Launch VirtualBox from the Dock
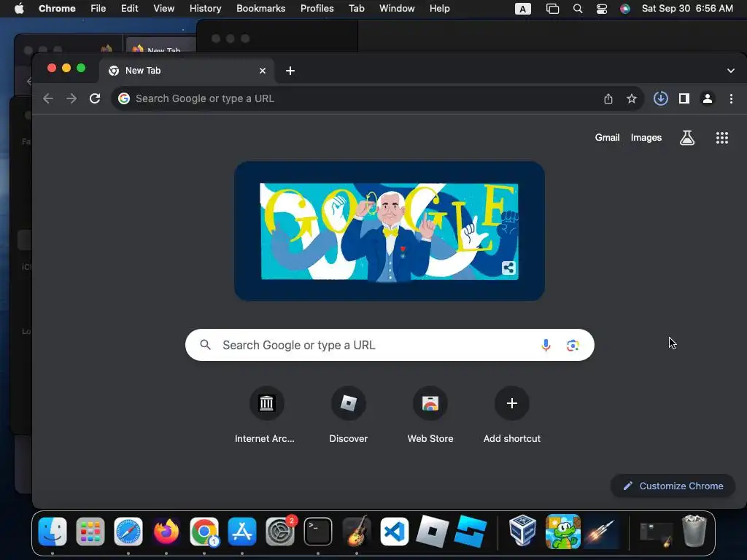Viewport: 747px width, 560px height. click(522, 530)
